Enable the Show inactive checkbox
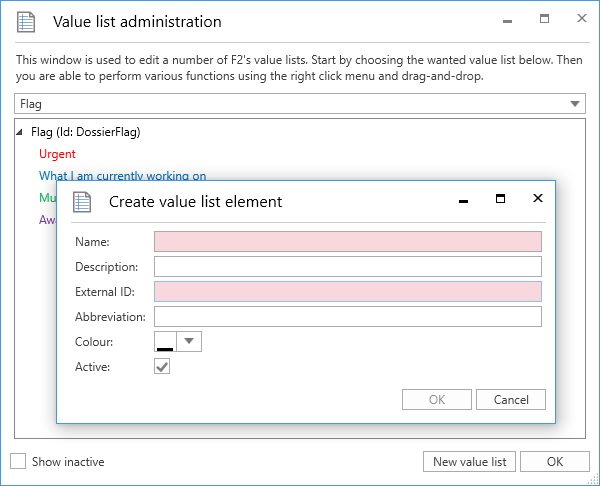This screenshot has height=486, width=600. 18,461
